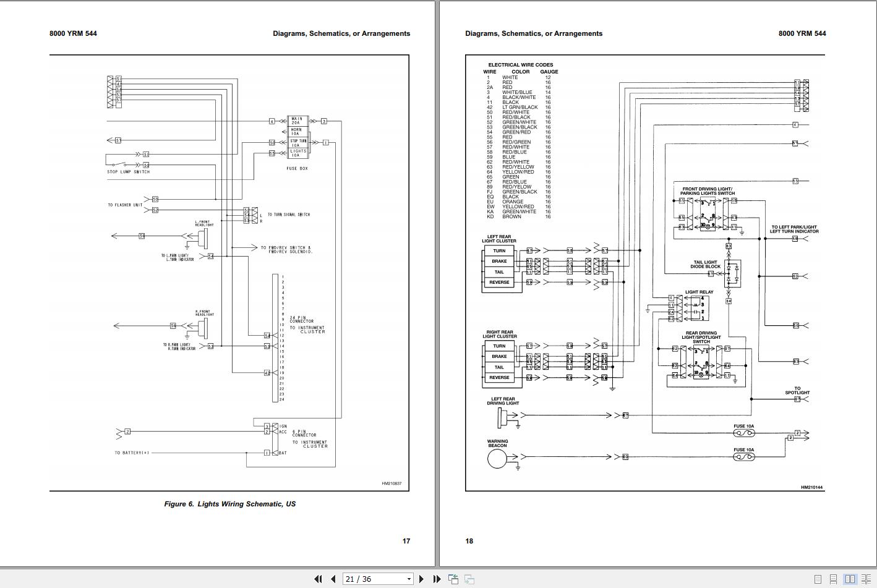
Task: Click the drawing number HM210637
Action: [x=391, y=484]
